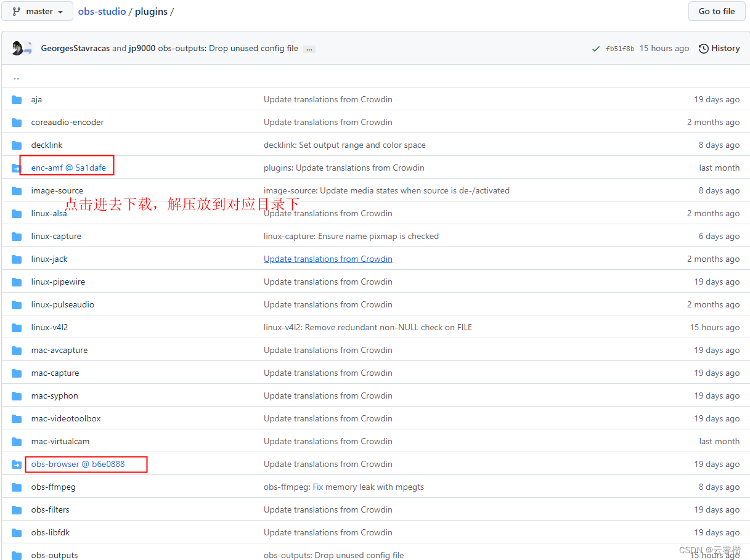Open enc-amf commit message link
The image size is (750, 560).
click(x=344, y=168)
